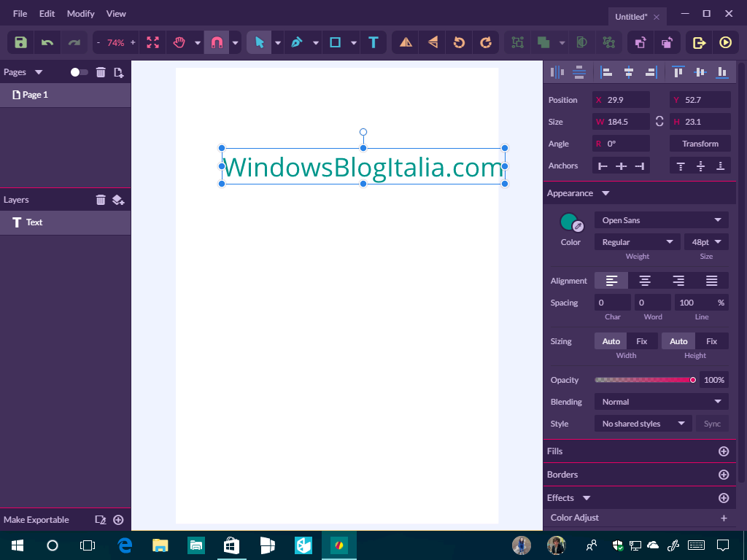Viewport: 747px width, 560px height.
Task: Click the send backward icon
Action: (x=667, y=42)
